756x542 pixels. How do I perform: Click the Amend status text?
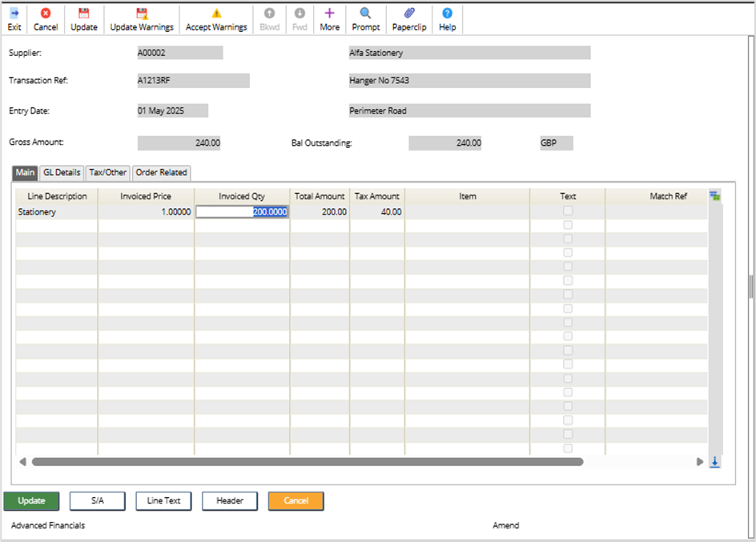(x=506, y=526)
